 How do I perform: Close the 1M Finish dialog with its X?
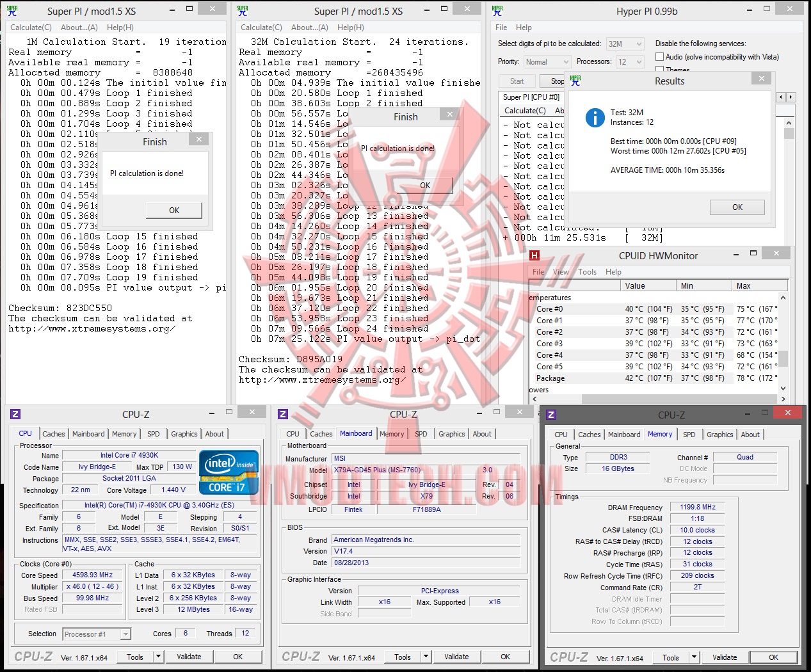point(199,140)
